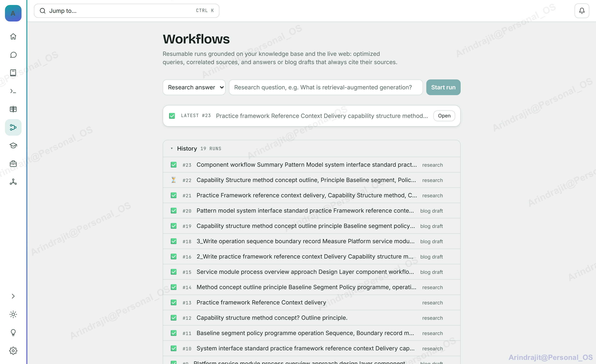
Task: Click the hourglass status of run #22
Action: tap(174, 180)
